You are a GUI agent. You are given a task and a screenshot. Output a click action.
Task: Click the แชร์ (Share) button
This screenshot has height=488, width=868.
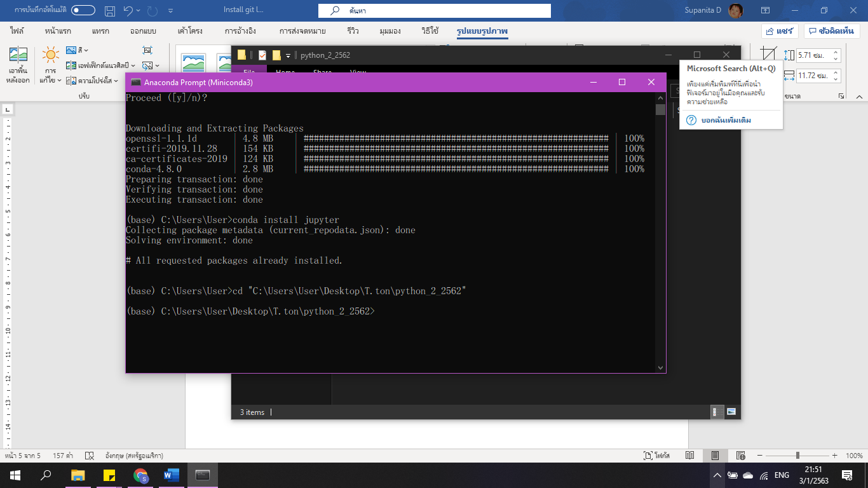pyautogui.click(x=780, y=31)
